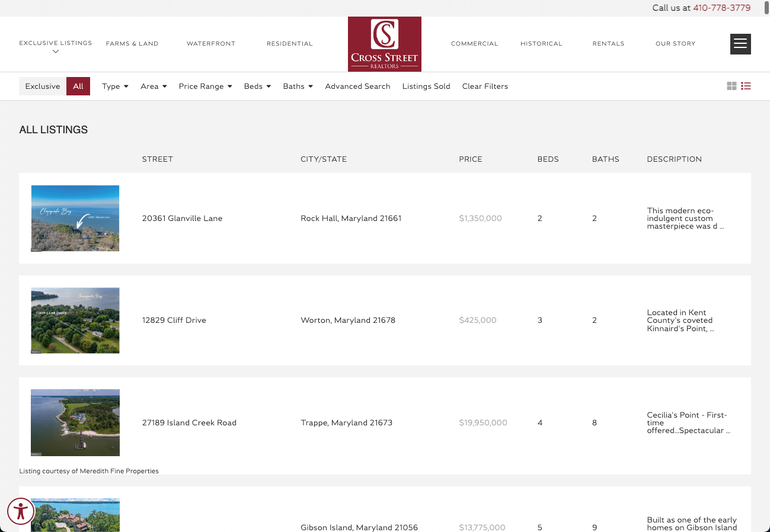Open the accessibility options widget
770x532 pixels.
pyautogui.click(x=21, y=511)
